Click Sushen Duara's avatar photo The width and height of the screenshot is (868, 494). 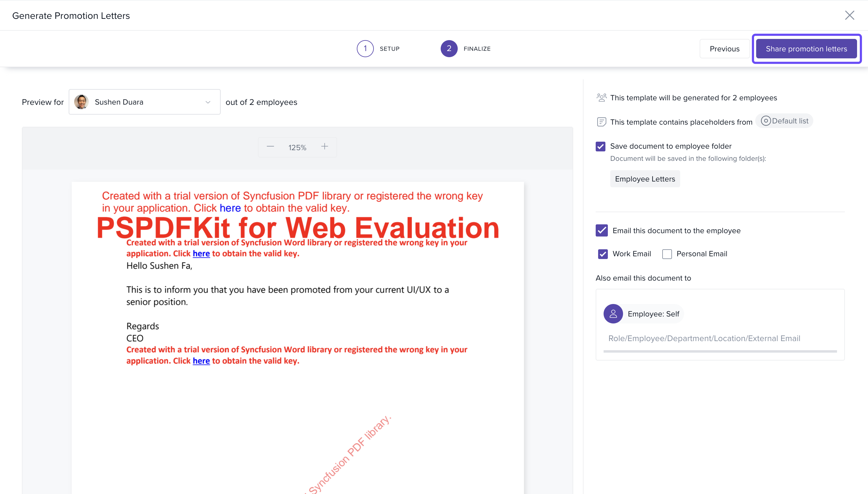81,102
